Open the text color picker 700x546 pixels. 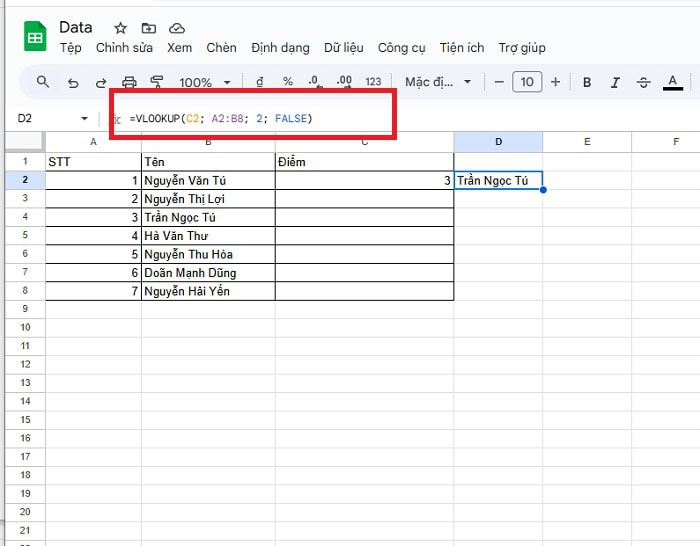[672, 82]
